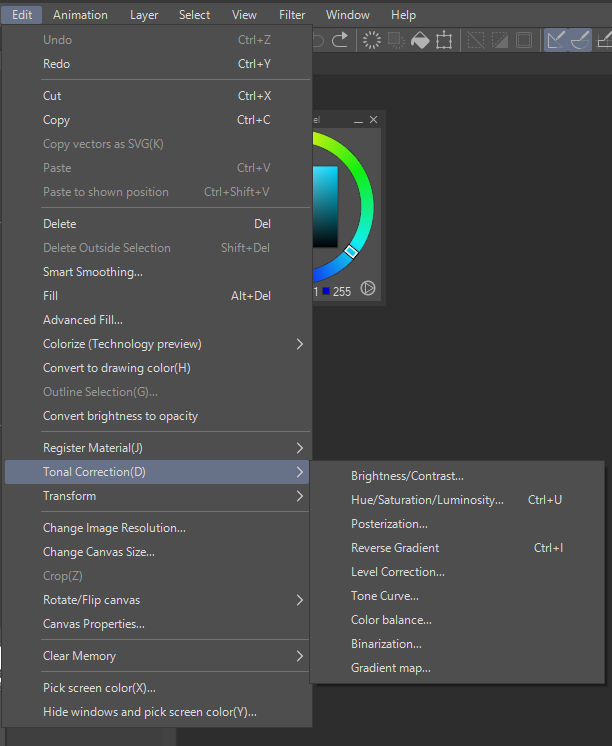
Task: Click the Clear (spinning dots) toolbar icon
Action: [x=371, y=40]
